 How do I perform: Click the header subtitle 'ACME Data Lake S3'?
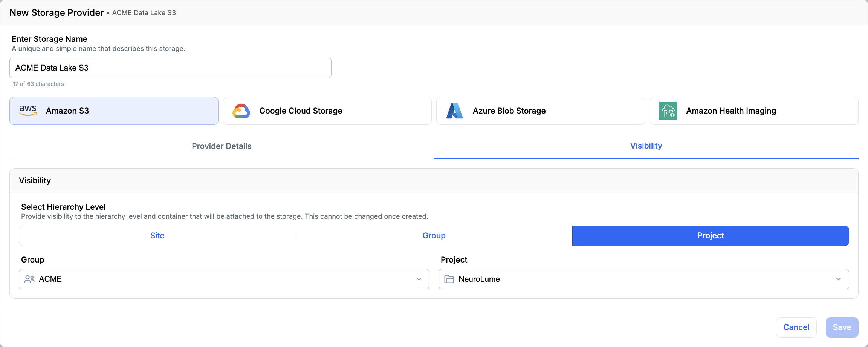pyautogui.click(x=144, y=13)
